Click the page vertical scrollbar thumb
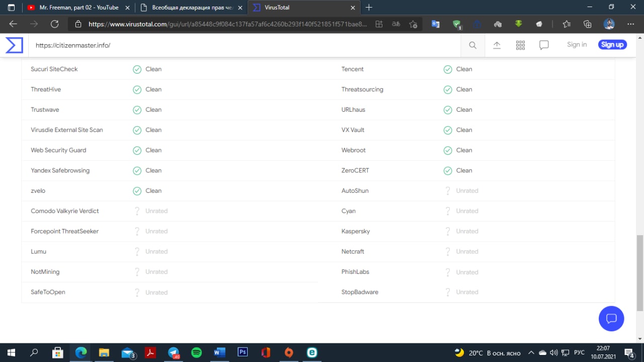The height and width of the screenshot is (362, 644). click(x=639, y=273)
